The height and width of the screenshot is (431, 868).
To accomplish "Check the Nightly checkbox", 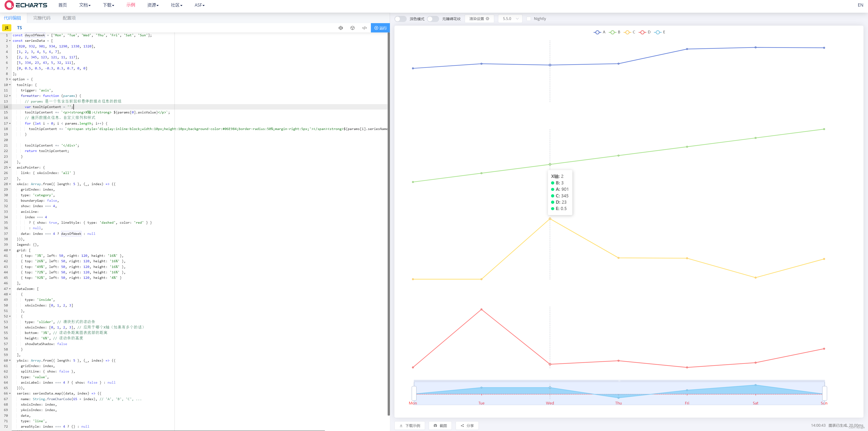I will (x=528, y=19).
